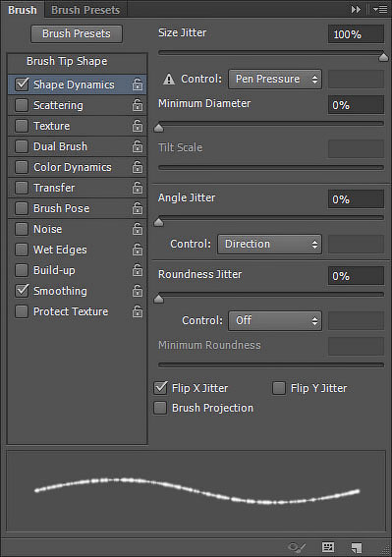Select the Brush Tip Shape section
Image resolution: width=392 pixels, height=557 pixels.
[x=67, y=61]
